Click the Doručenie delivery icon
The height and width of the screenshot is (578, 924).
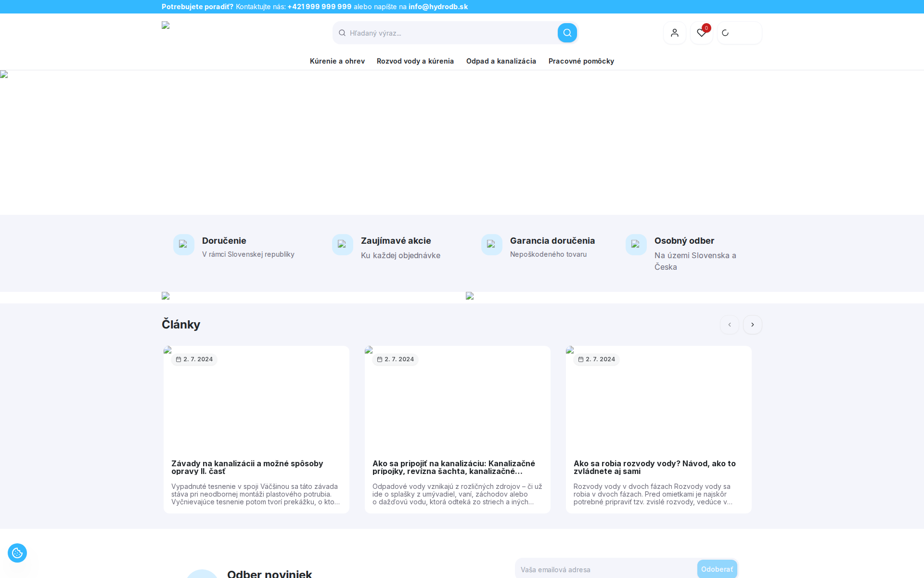pos(183,245)
